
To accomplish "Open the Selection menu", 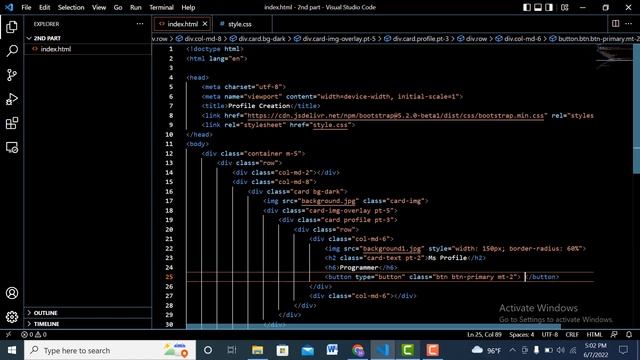I will point(71,7).
